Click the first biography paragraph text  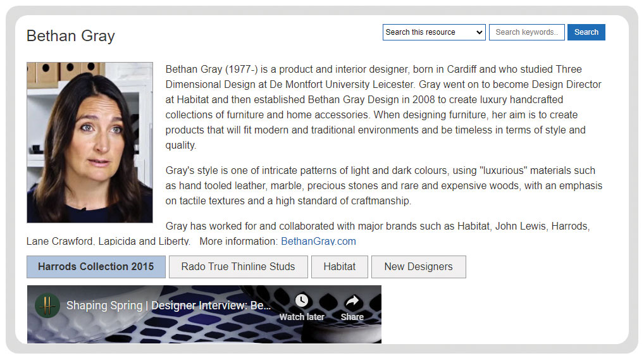pyautogui.click(x=383, y=107)
